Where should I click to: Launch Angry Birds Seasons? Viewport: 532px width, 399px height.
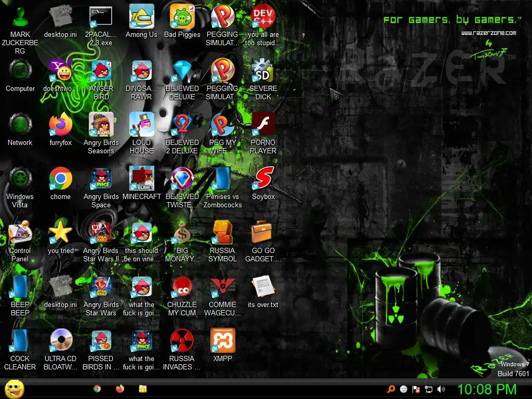coord(101,124)
